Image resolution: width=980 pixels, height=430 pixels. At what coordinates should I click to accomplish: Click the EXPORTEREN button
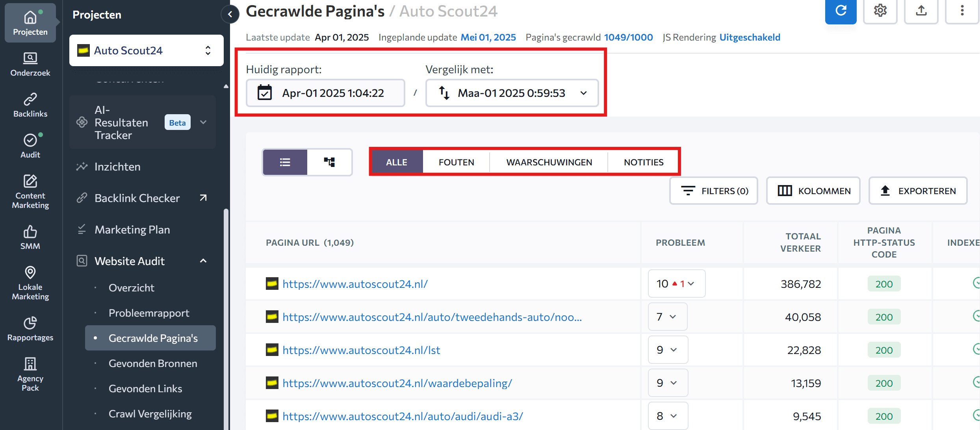pos(918,191)
